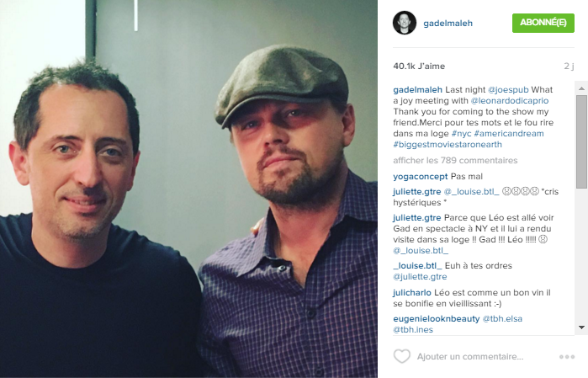Click the gadelmaleh profile avatar

click(405, 23)
